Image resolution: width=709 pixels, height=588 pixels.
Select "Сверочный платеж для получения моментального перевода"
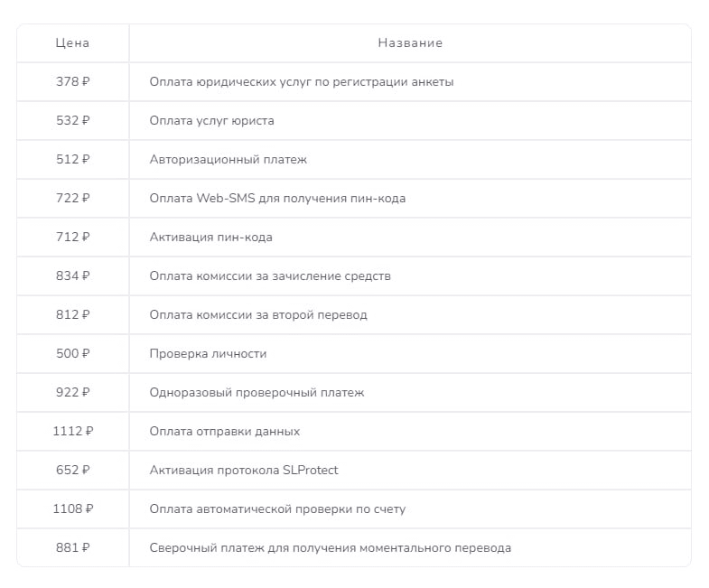330,548
